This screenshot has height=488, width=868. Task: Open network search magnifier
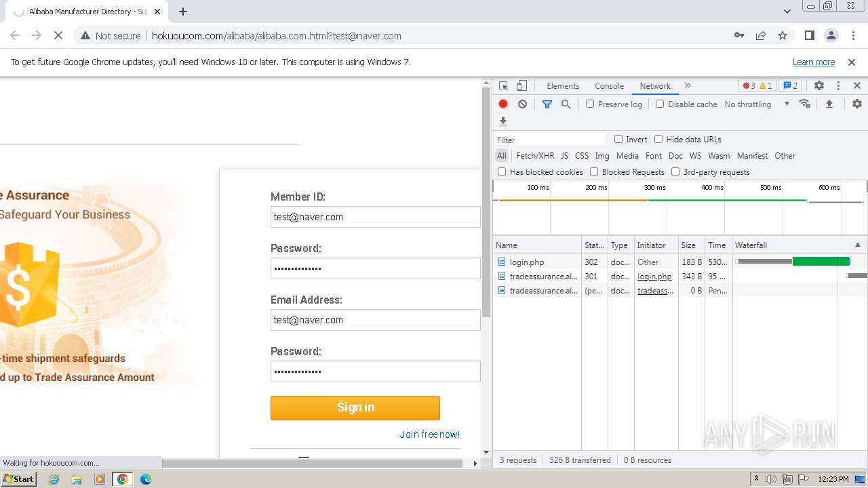tap(566, 104)
